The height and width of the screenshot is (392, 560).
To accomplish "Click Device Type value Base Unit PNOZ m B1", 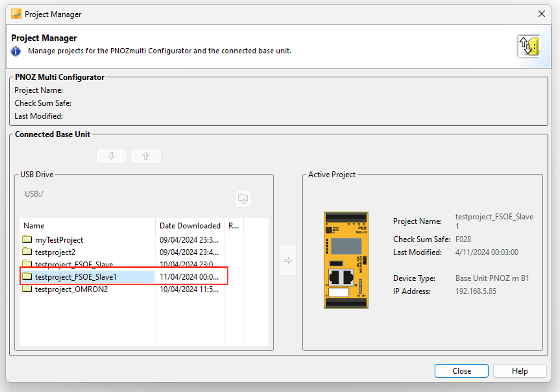I will click(x=492, y=278).
